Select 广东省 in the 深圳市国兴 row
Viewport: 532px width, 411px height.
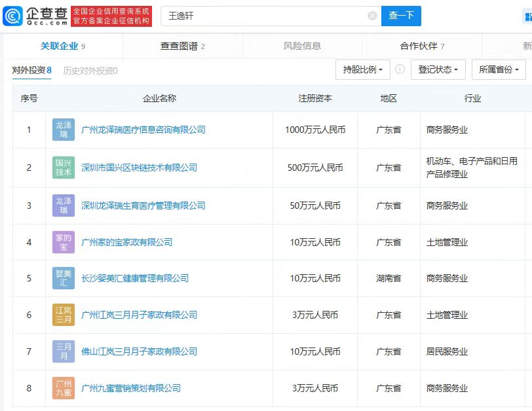pyautogui.click(x=389, y=168)
